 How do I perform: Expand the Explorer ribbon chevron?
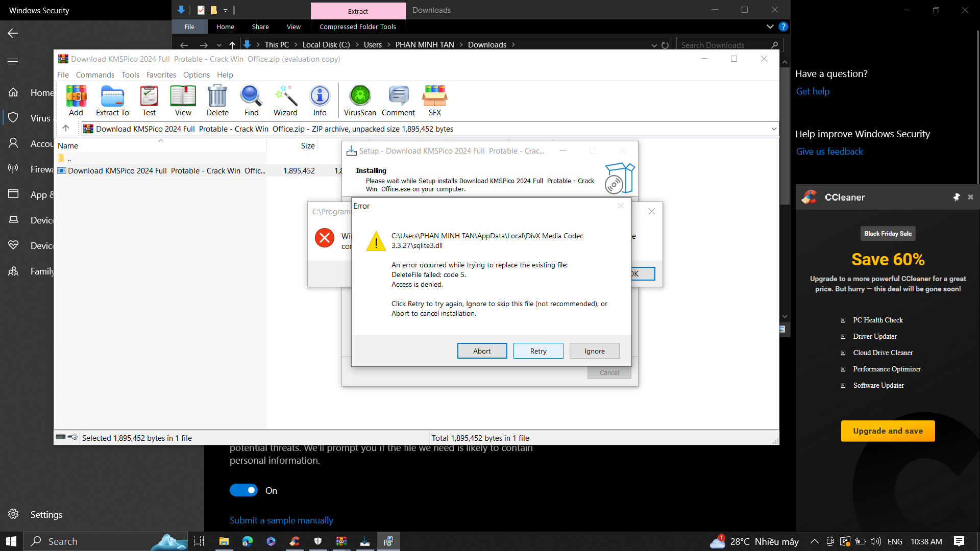pyautogui.click(x=770, y=27)
